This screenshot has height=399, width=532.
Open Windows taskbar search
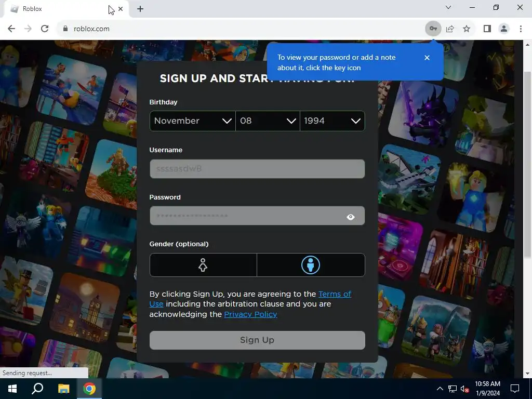pos(37,389)
